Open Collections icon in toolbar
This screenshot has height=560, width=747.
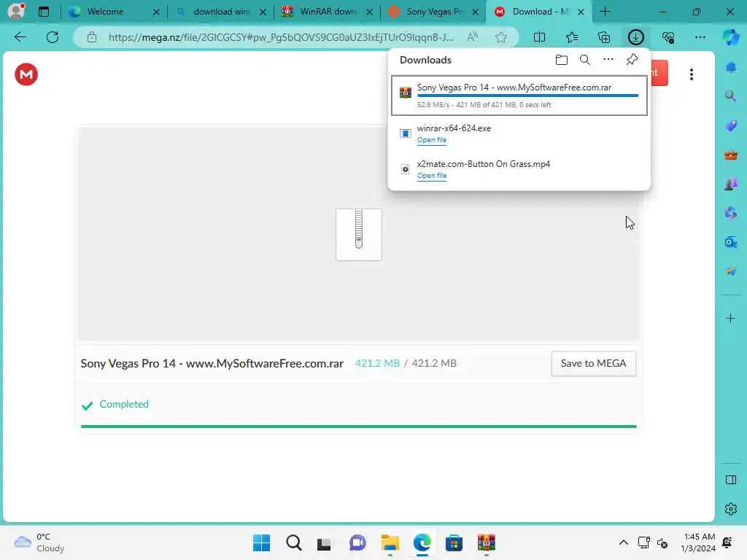604,37
